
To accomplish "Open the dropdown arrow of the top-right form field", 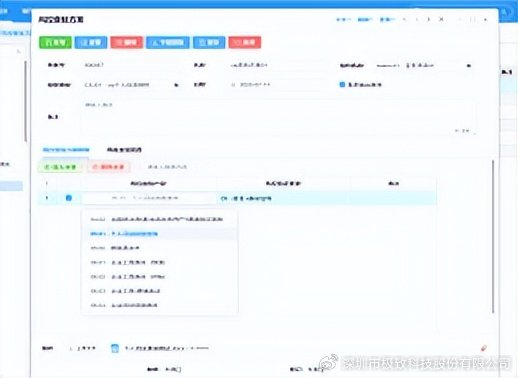I will [x=469, y=66].
